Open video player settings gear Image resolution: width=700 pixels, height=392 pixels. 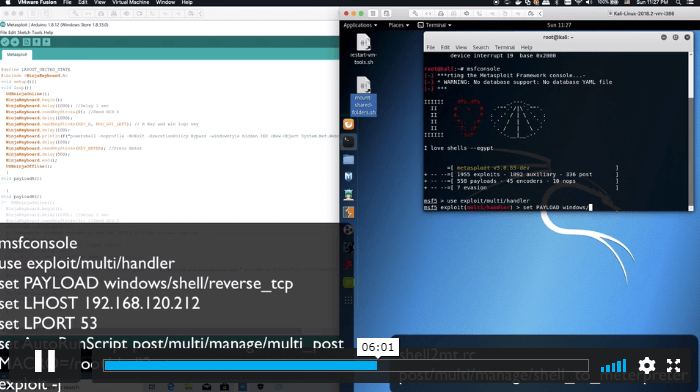coord(647,366)
